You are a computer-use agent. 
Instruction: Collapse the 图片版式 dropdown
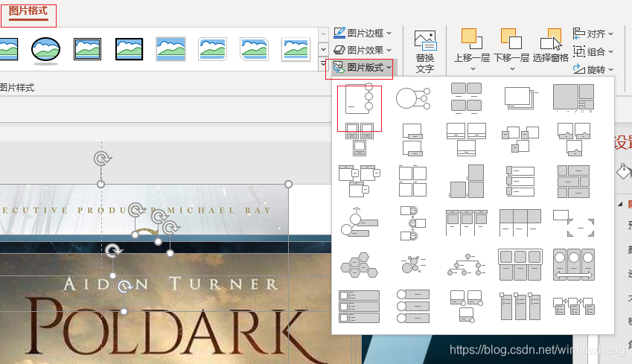click(x=363, y=67)
